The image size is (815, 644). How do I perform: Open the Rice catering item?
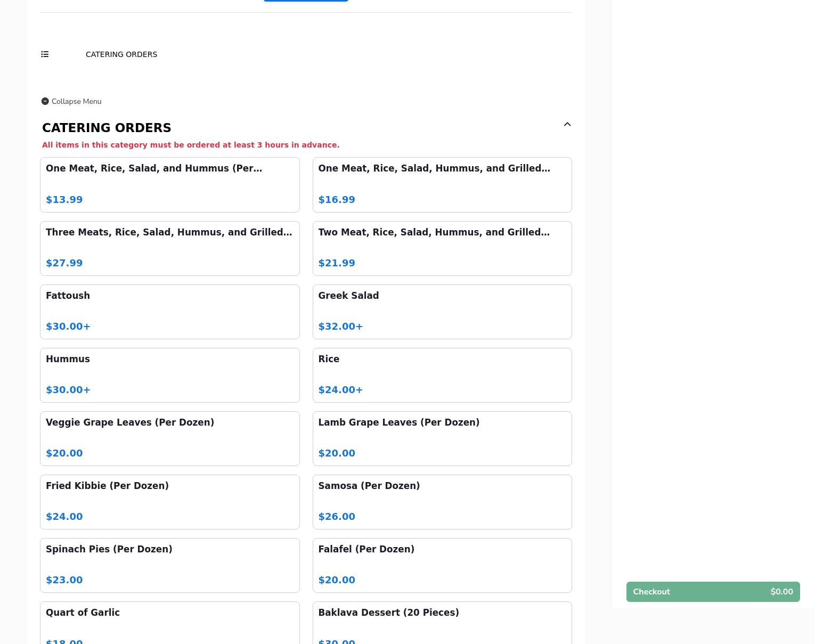[442, 376]
